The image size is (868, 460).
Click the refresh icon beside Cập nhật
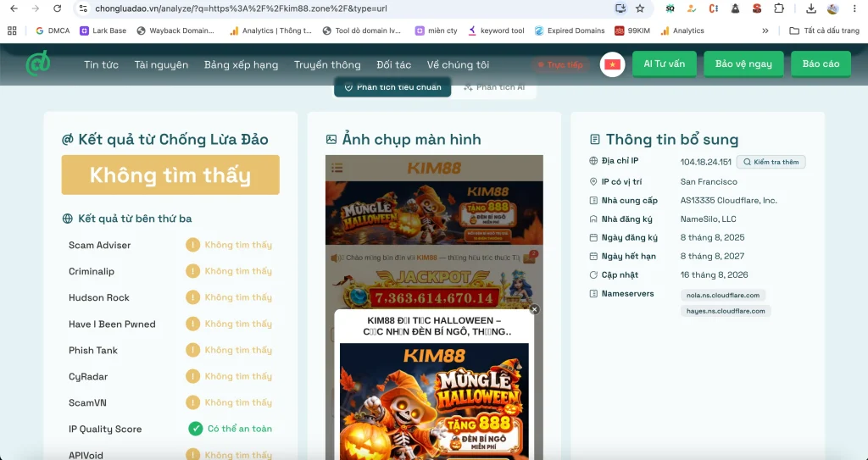pyautogui.click(x=593, y=274)
